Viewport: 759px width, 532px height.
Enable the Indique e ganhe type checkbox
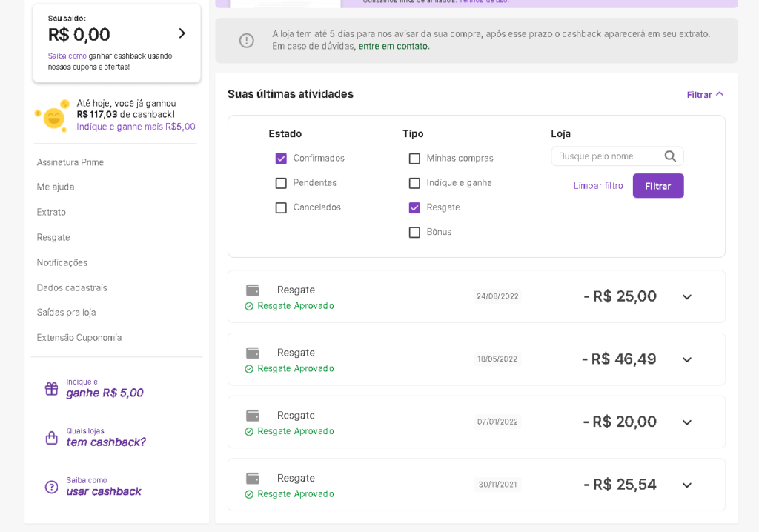[414, 183]
